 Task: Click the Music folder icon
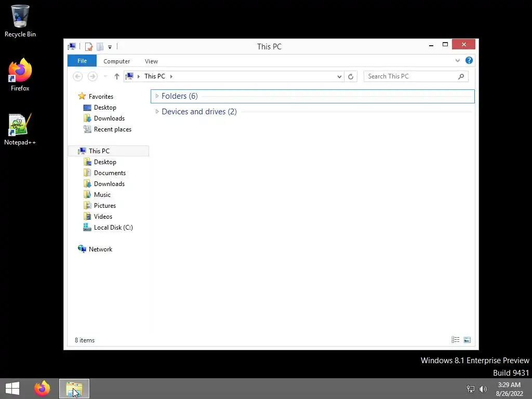tap(87, 194)
